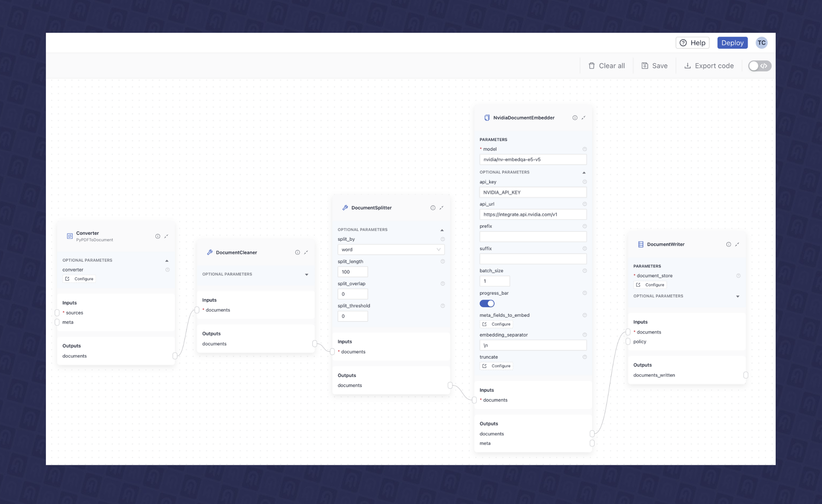Collapse the NvidiaDocumentEmbedder node using the shrink icon
822x504 pixels.
click(x=584, y=118)
